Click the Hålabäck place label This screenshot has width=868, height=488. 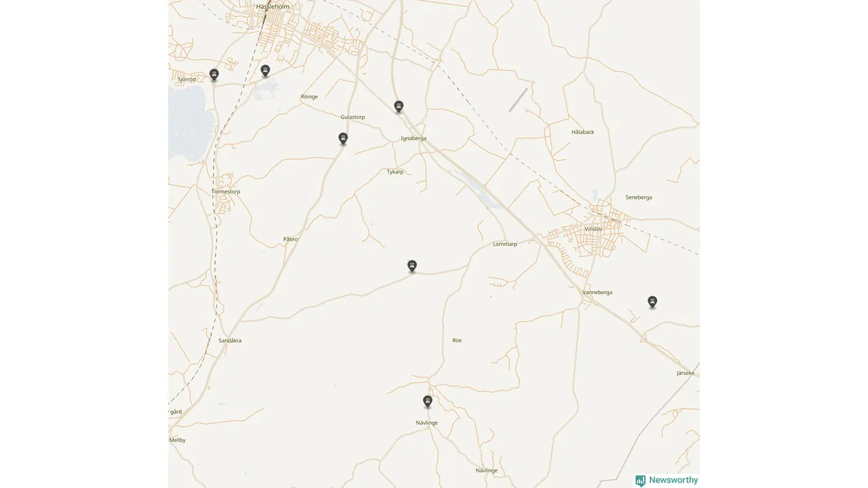pyautogui.click(x=583, y=132)
